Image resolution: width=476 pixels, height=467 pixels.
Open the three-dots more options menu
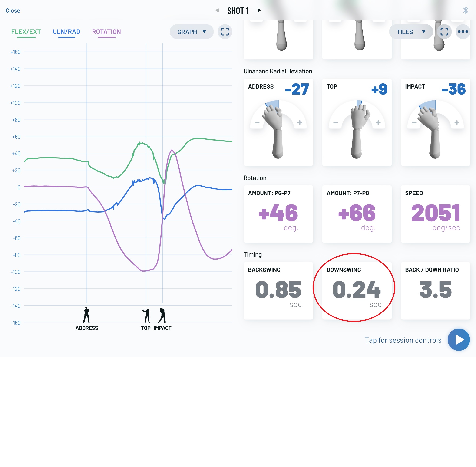[463, 32]
